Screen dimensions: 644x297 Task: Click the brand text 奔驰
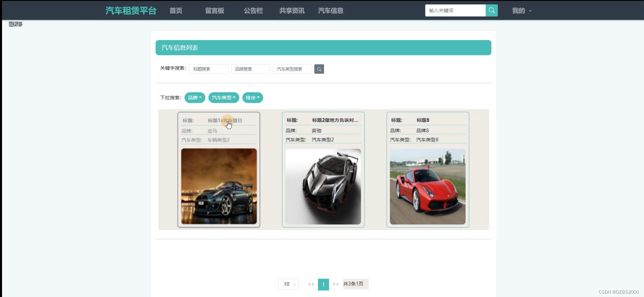tap(316, 131)
